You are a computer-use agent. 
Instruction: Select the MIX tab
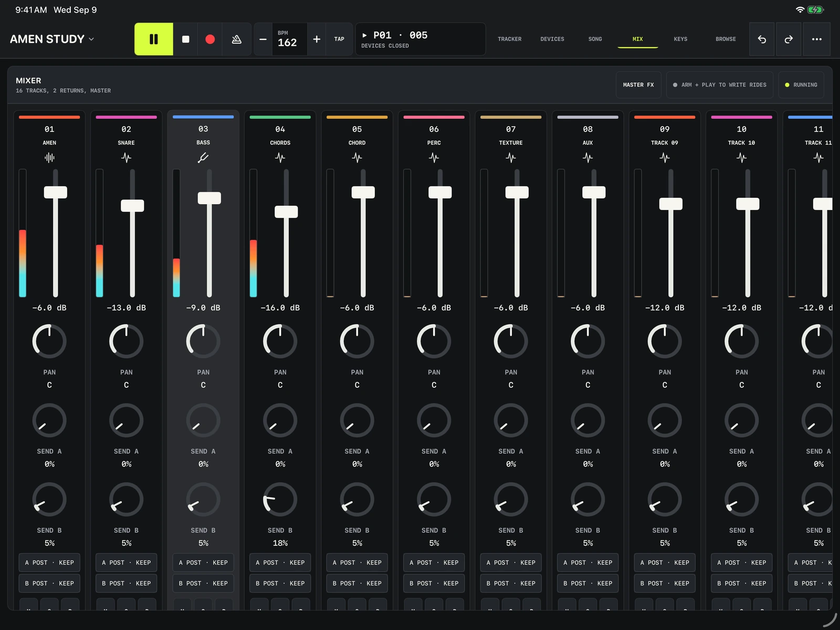[638, 39]
